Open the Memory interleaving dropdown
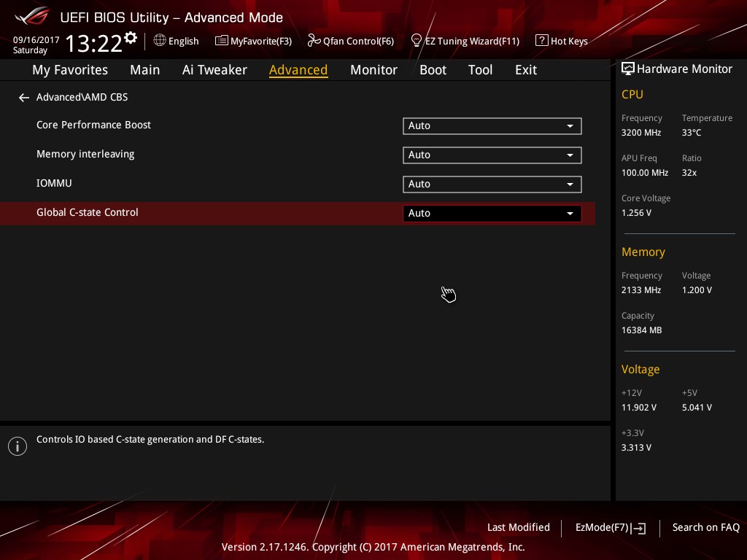 (x=492, y=155)
